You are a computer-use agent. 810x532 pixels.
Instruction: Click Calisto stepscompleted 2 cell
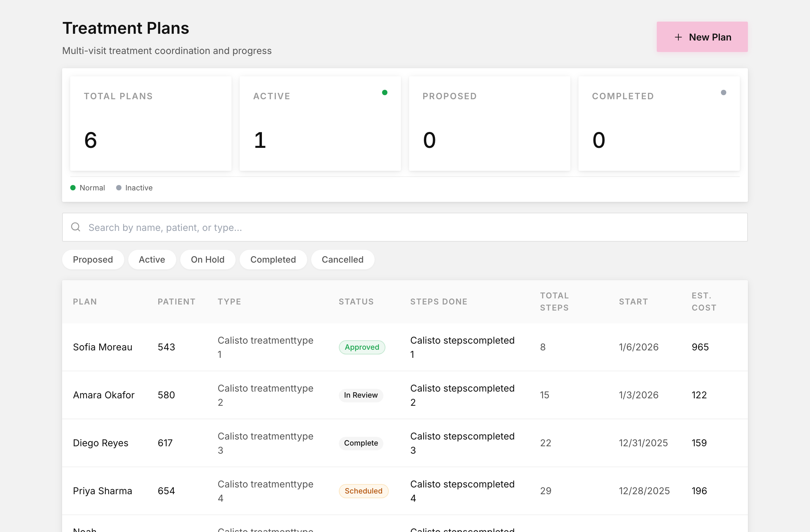coord(462,395)
